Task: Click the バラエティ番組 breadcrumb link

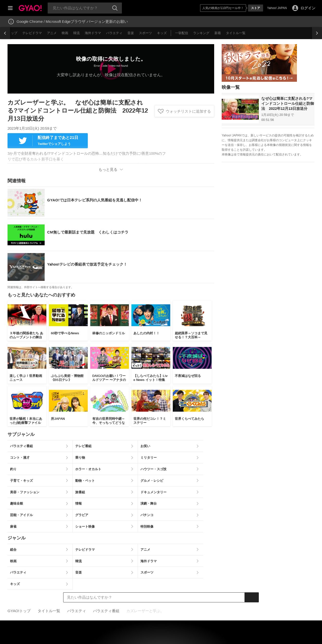Action: (x=106, y=611)
